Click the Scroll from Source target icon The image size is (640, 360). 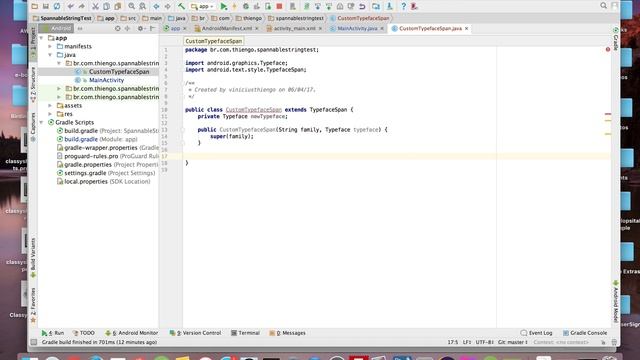(x=118, y=29)
